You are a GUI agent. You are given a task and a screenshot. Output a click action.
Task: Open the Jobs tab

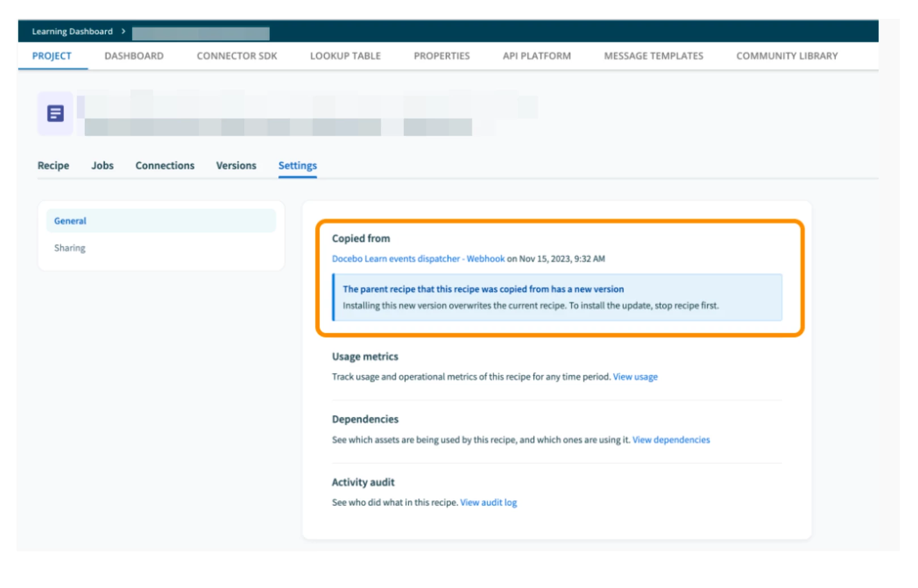[x=103, y=165]
